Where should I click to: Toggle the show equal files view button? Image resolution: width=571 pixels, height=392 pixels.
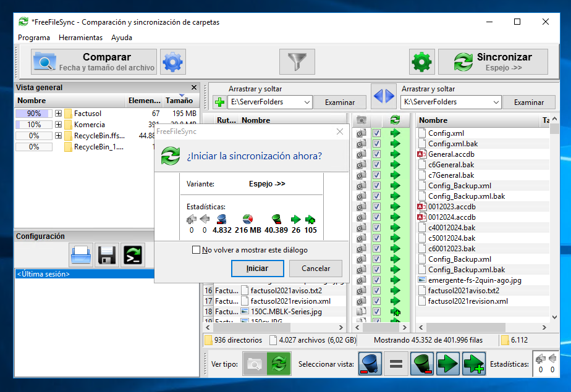coord(396,364)
